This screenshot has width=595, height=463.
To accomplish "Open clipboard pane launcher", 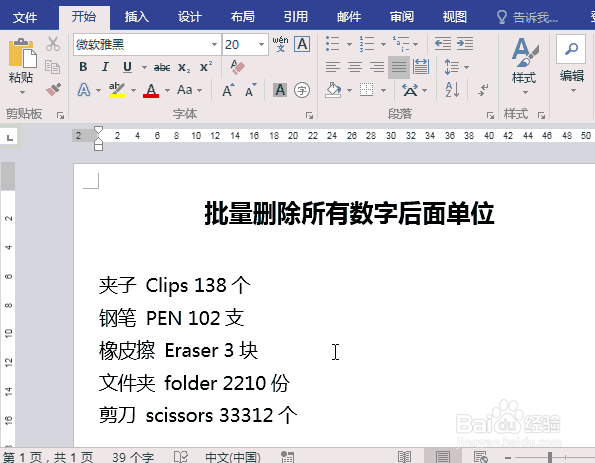I will point(60,115).
